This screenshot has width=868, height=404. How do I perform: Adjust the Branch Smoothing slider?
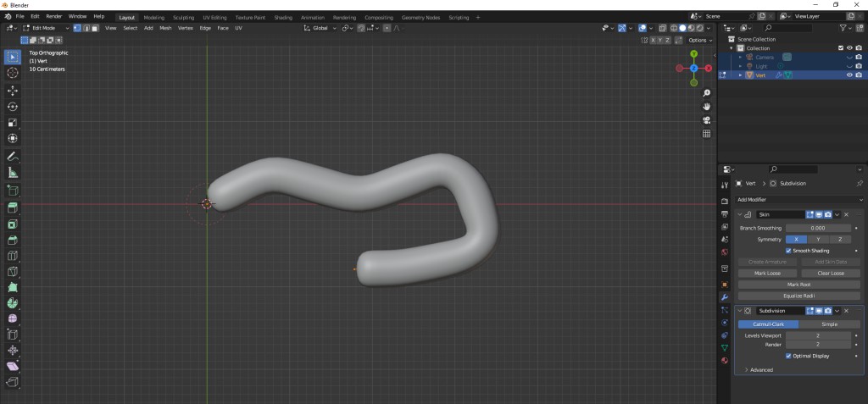point(818,228)
